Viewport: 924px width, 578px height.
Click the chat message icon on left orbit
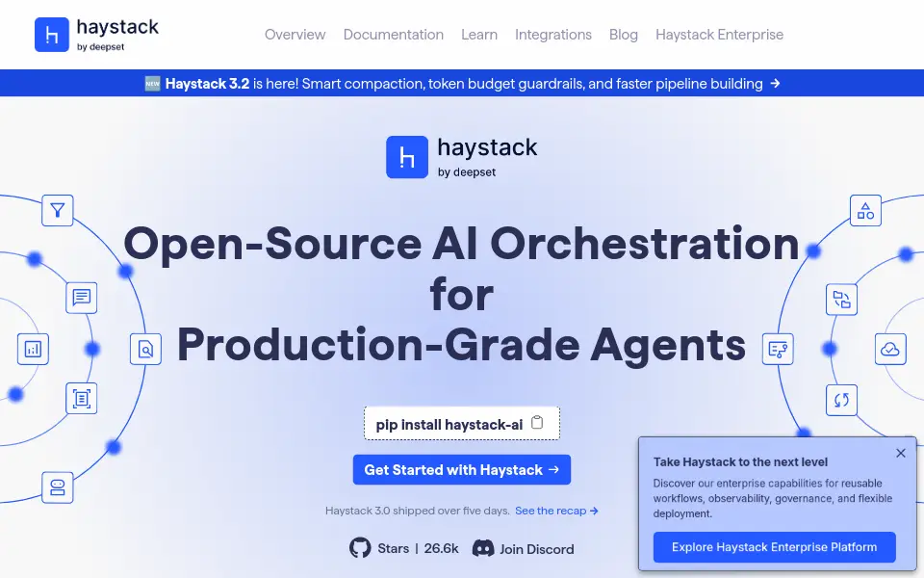coord(81,298)
